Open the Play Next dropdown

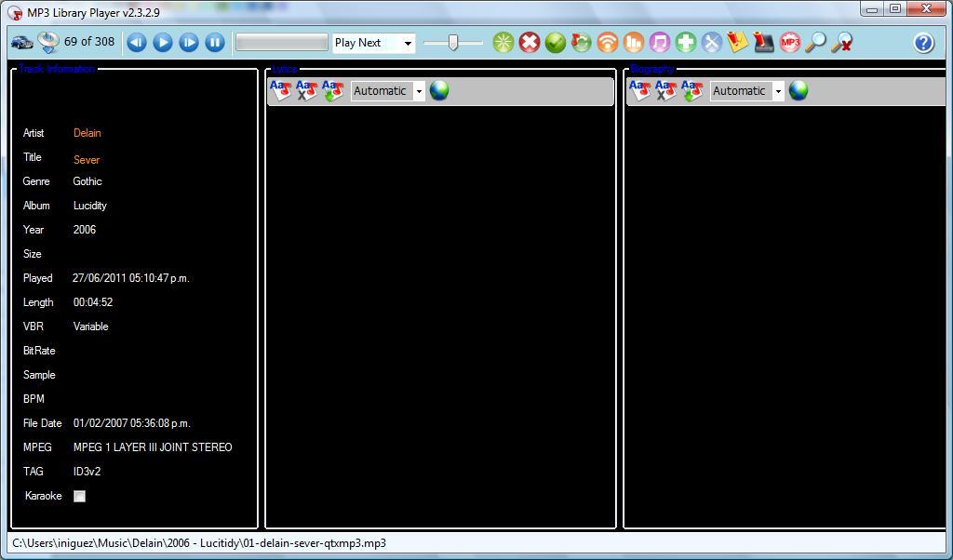372,43
